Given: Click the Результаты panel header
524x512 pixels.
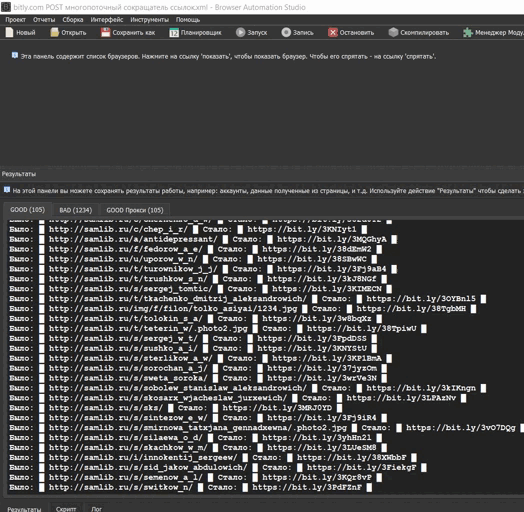Looking at the screenshot, I should pyautogui.click(x=19, y=174).
